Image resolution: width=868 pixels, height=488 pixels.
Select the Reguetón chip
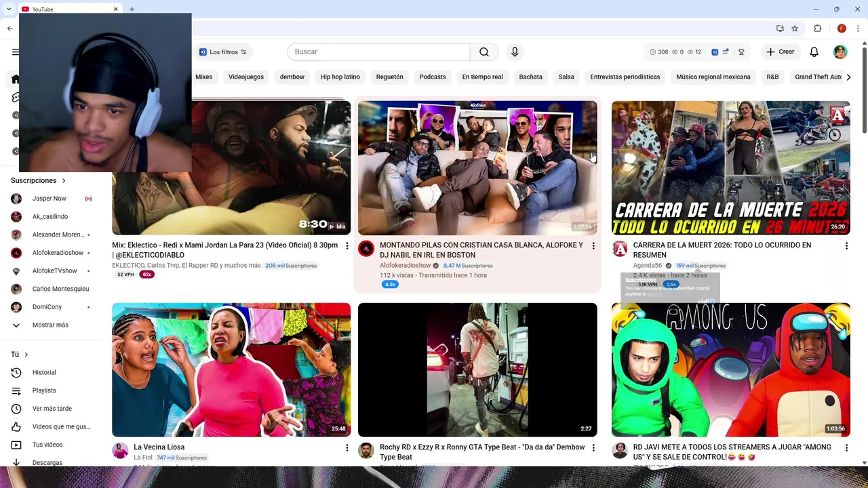coord(390,77)
